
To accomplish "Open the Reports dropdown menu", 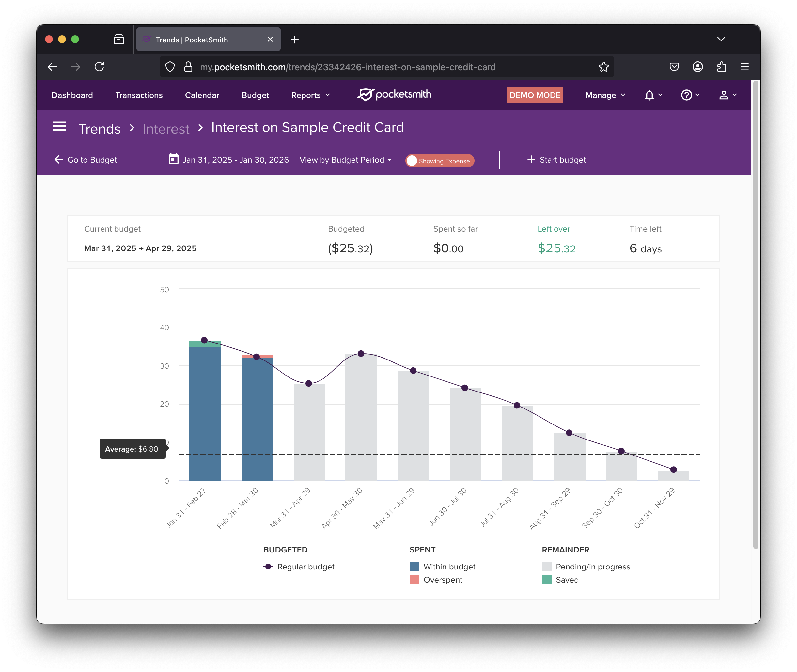I will click(x=310, y=95).
